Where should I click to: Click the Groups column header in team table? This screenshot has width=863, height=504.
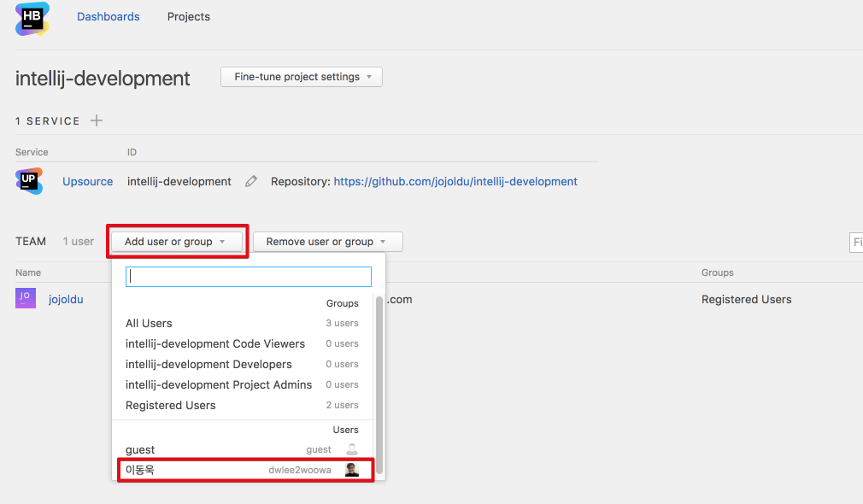pos(717,273)
